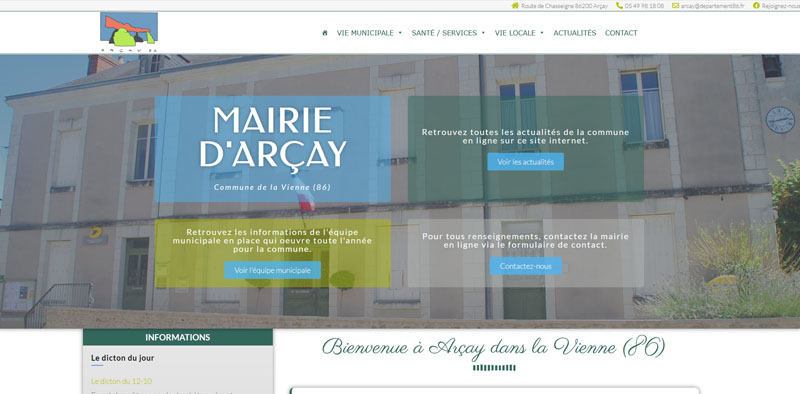
Task: Click the envelope email icon
Action: [675, 6]
